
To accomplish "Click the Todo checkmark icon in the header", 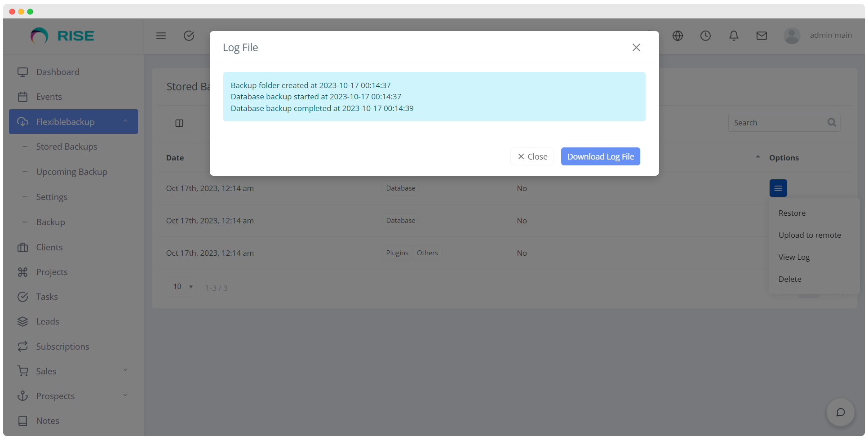I will click(x=189, y=36).
